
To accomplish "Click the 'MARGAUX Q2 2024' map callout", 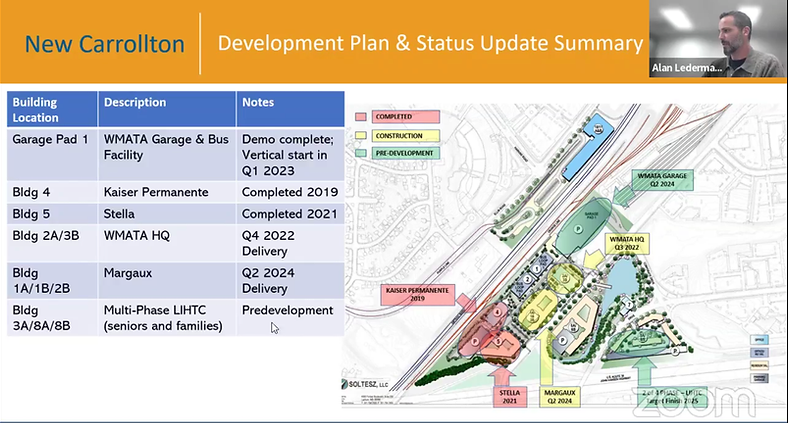I will 560,396.
